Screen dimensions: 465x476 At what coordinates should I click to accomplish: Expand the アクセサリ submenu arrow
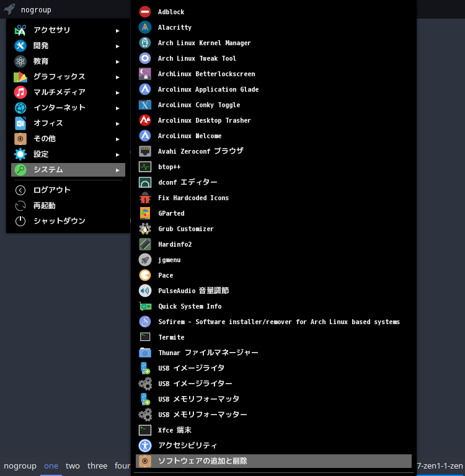pos(118,30)
